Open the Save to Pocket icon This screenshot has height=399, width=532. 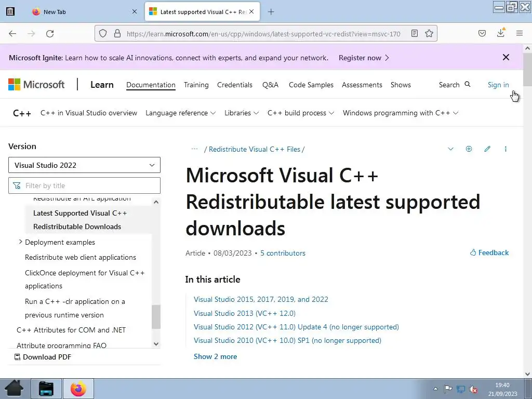coord(482,33)
